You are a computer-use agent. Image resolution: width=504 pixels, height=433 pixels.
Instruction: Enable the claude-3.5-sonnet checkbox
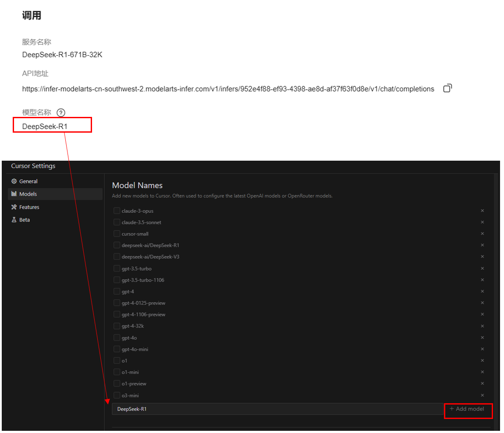pos(117,222)
